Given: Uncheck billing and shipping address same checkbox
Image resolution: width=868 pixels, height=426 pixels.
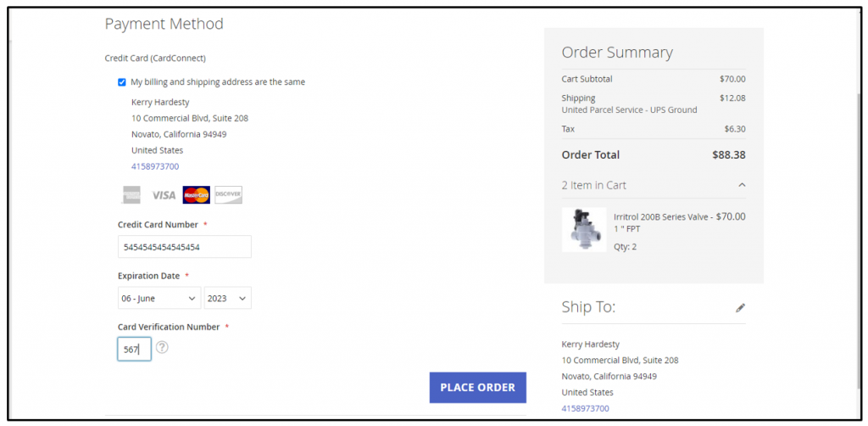Looking at the screenshot, I should [x=122, y=82].
